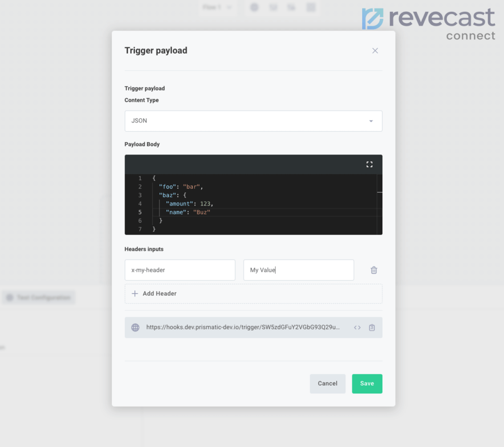Click the Test Configuration button

[39, 298]
